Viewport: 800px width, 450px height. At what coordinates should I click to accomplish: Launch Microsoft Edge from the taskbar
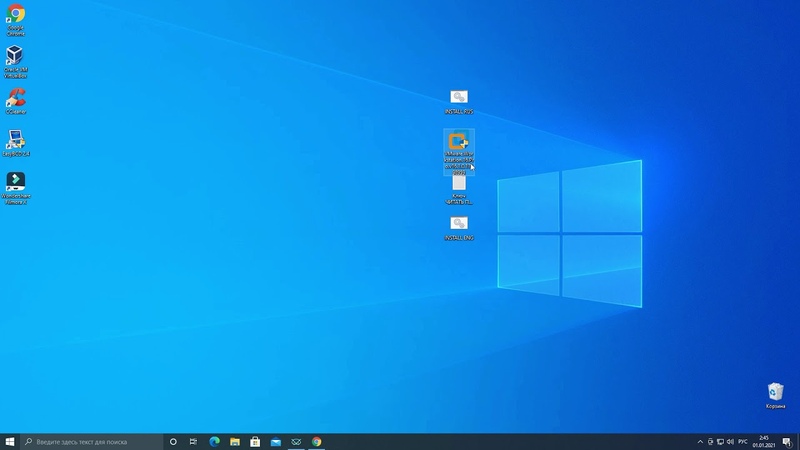click(x=214, y=441)
